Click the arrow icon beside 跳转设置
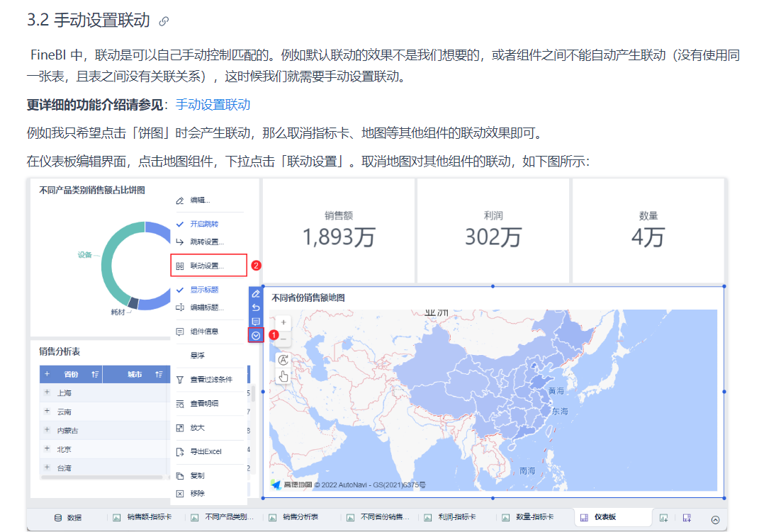Viewport: 776px width, 532px height. [179, 242]
